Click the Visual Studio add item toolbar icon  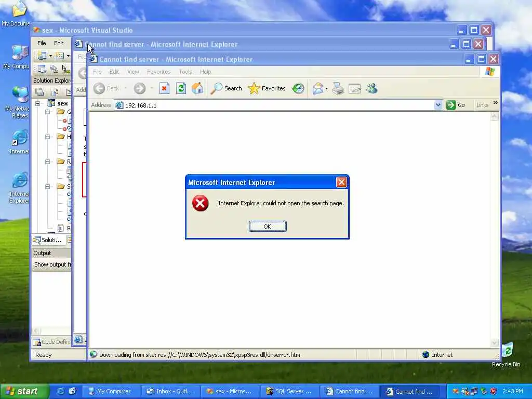pyautogui.click(x=60, y=55)
